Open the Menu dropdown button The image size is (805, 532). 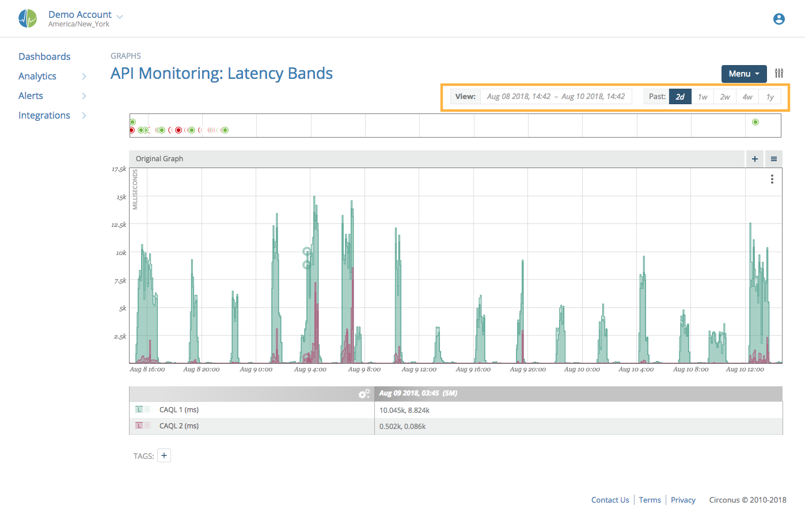pos(743,74)
